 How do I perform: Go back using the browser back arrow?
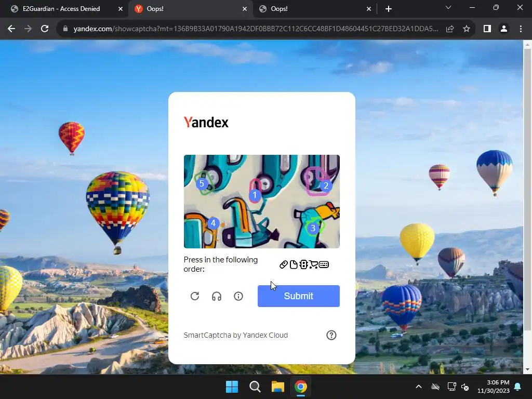tap(11, 29)
